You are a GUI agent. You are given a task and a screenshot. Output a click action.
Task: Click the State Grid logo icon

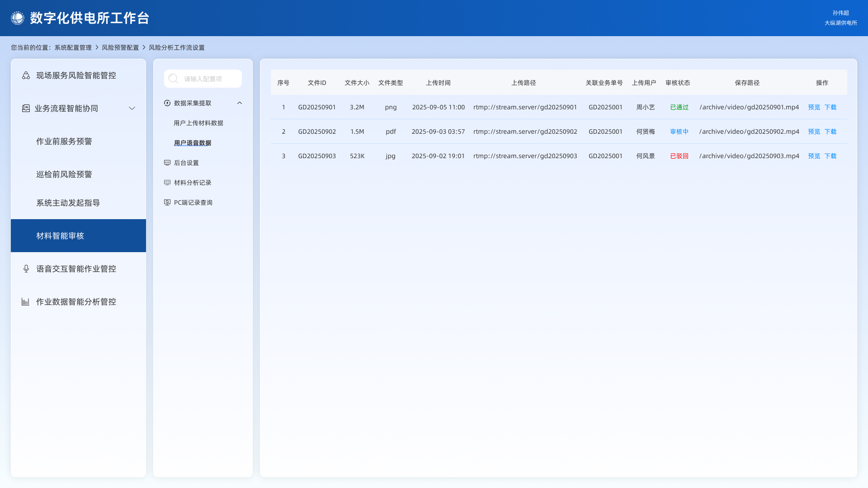pos(18,18)
